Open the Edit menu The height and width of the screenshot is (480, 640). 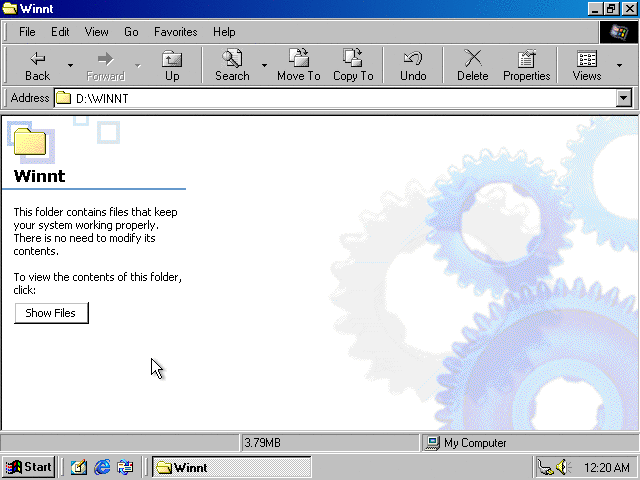pyautogui.click(x=60, y=32)
